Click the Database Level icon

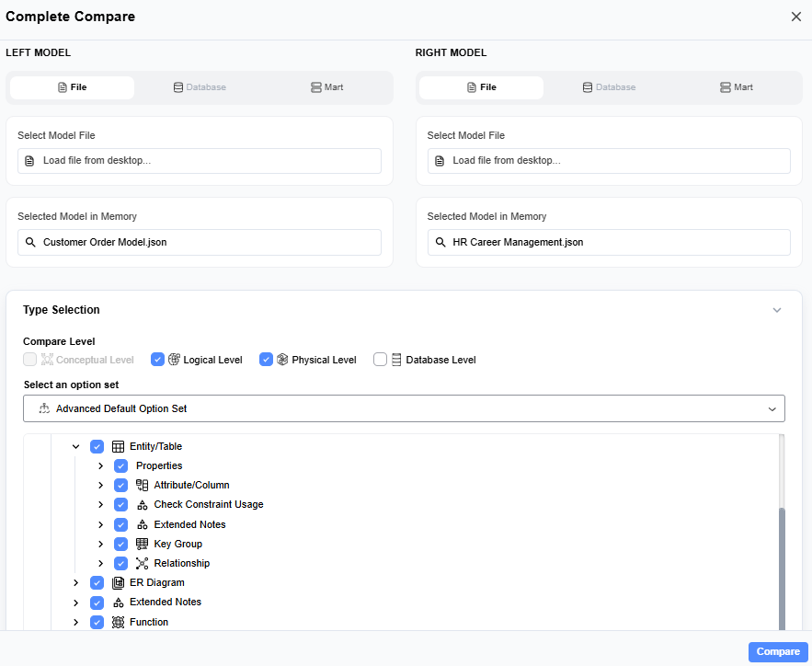(x=396, y=360)
